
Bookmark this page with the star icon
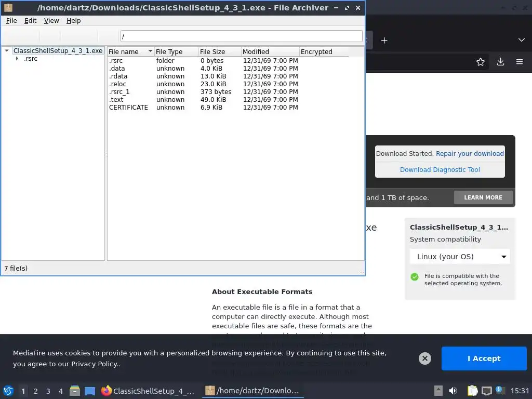click(x=481, y=62)
